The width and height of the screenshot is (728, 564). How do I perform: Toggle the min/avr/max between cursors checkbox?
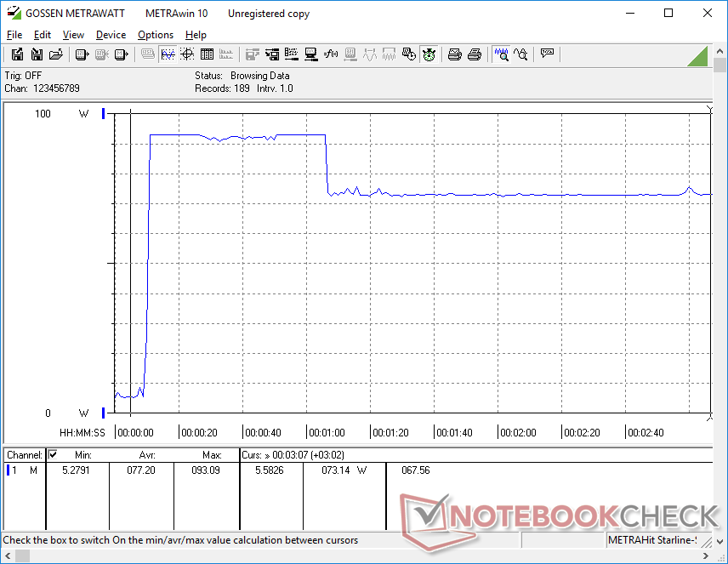[x=53, y=454]
